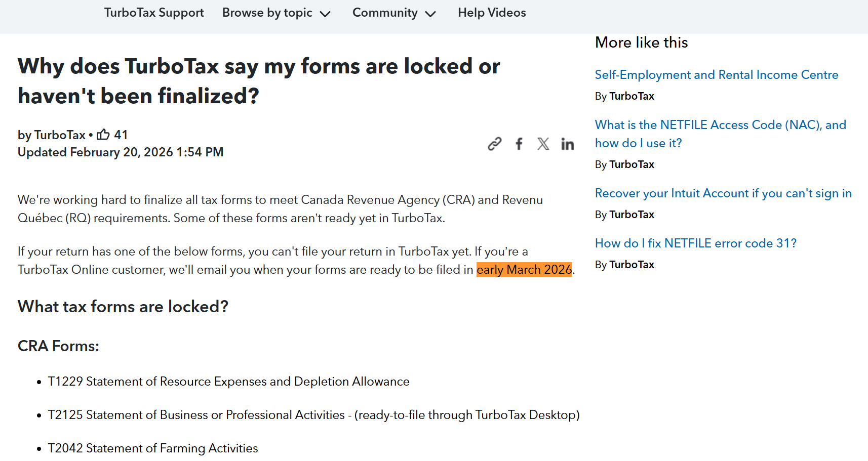Copy article link with chain icon
Viewport: 868px width, 461px height.
[x=494, y=144]
